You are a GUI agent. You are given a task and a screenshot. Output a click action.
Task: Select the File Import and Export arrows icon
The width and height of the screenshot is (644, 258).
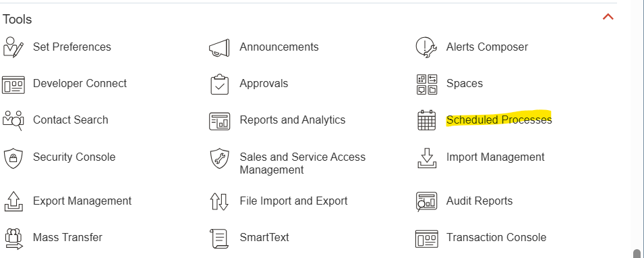tap(219, 202)
